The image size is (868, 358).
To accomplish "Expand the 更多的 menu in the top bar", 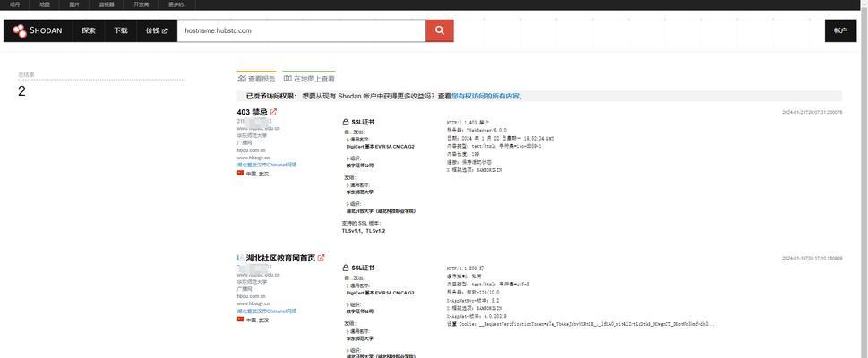I will point(177,4).
